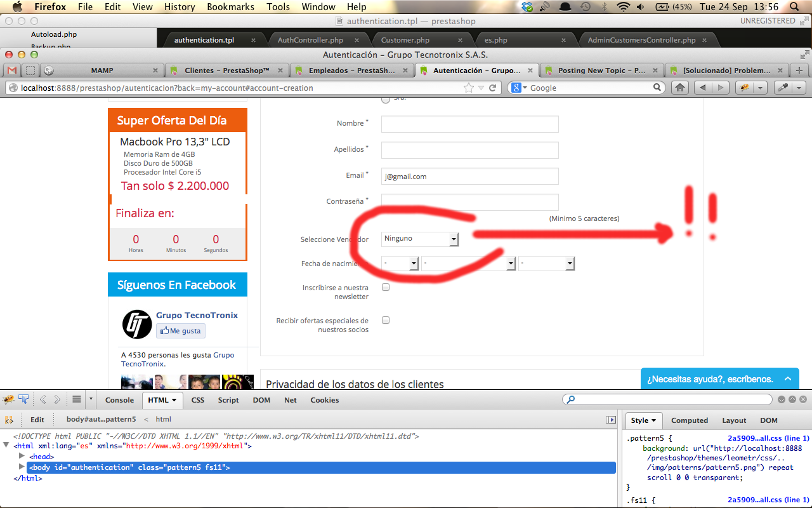Viewport: 812px width, 508px height.
Task: Click the Nombre input field
Action: tap(469, 124)
